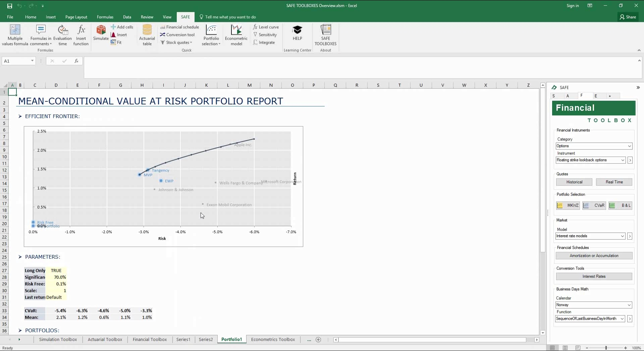Viewport: 644px width, 351px height.
Task: Click the zoom in plus button
Action: (625, 348)
